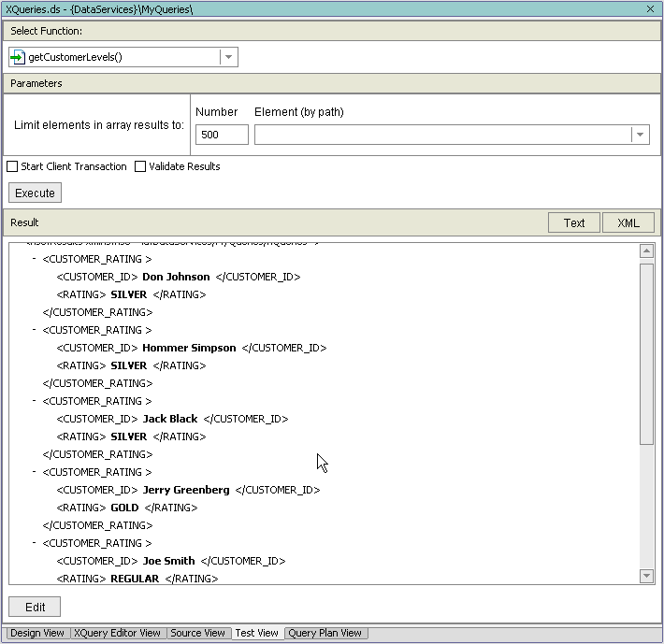The width and height of the screenshot is (664, 644).
Task: Click the Jack Black customer value
Action: (170, 419)
